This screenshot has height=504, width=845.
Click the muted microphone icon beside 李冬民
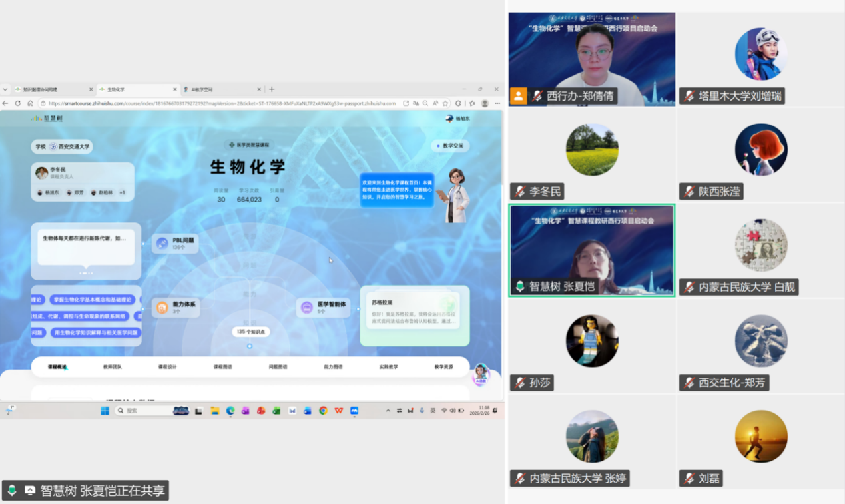[520, 192]
